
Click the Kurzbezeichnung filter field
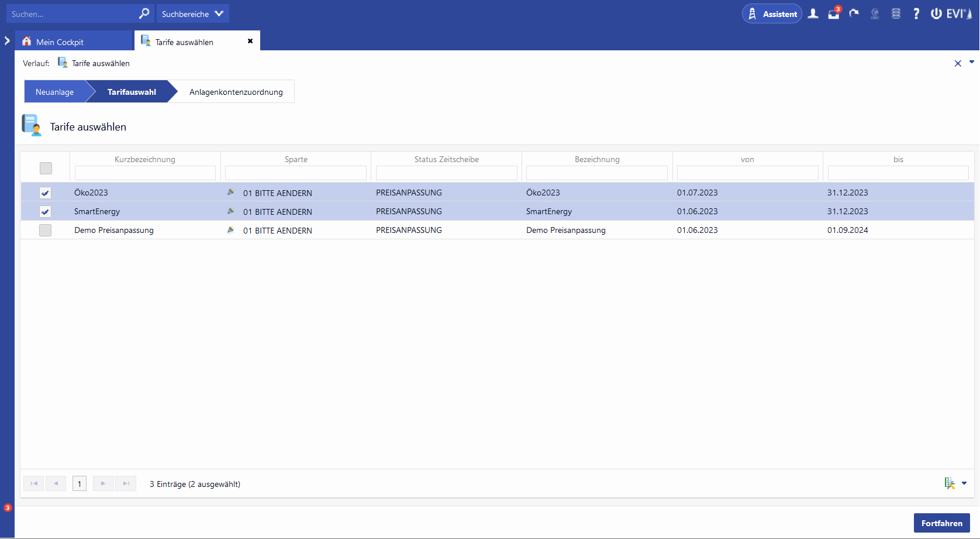145,173
